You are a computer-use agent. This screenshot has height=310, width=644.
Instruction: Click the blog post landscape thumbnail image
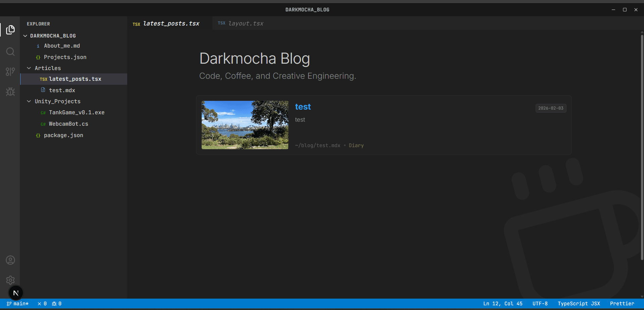245,125
